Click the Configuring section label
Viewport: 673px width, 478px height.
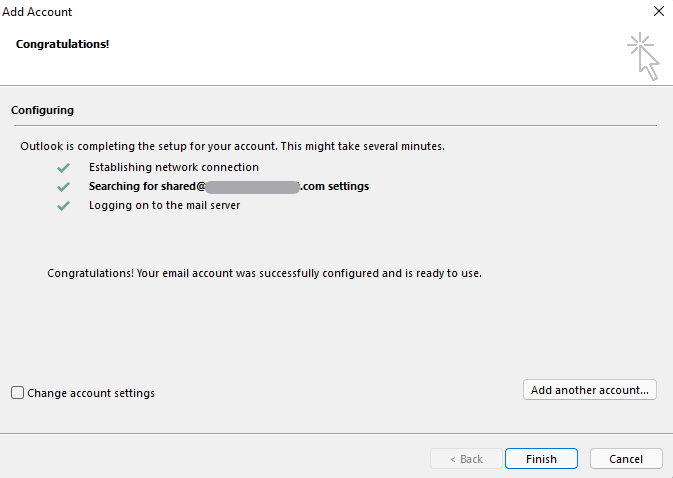click(42, 110)
